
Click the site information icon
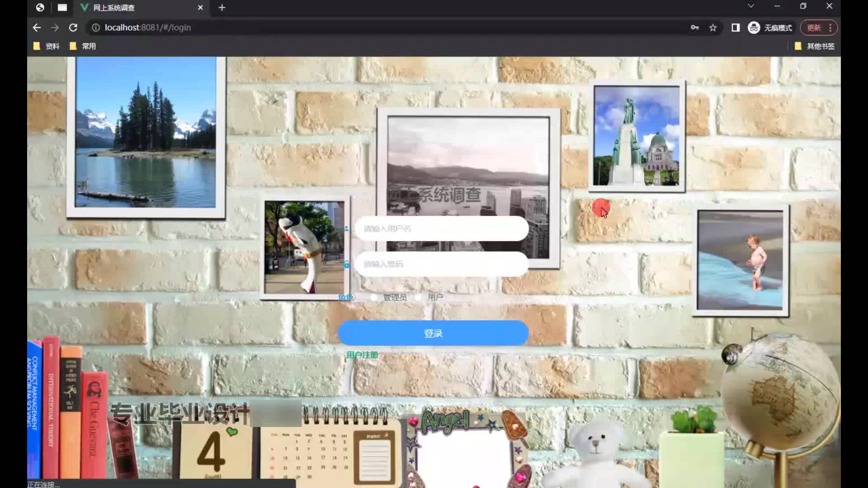[x=96, y=28]
